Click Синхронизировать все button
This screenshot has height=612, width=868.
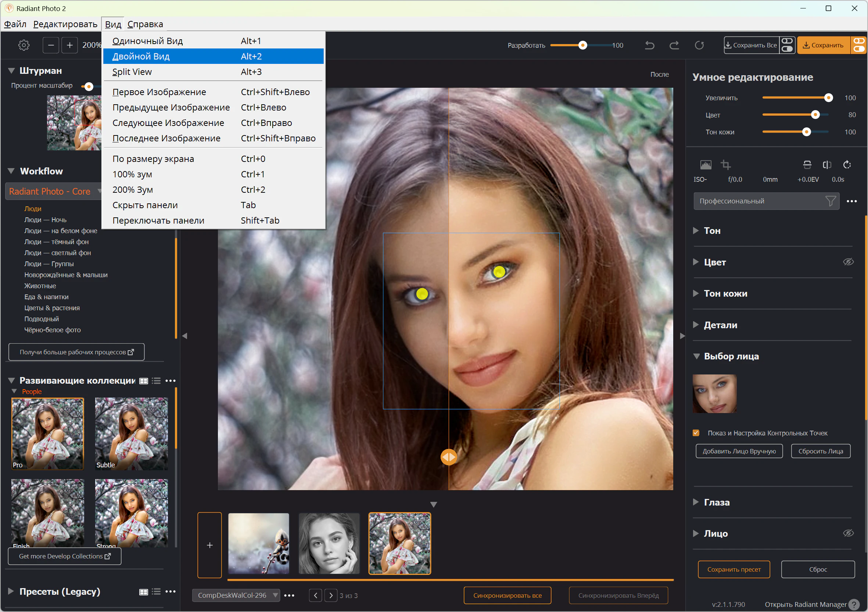pos(507,595)
